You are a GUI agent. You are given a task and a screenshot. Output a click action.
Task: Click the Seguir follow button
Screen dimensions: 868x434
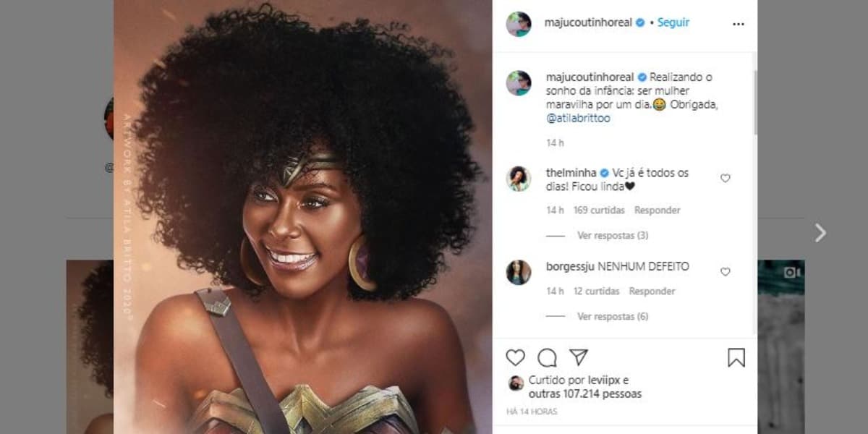coord(673,22)
